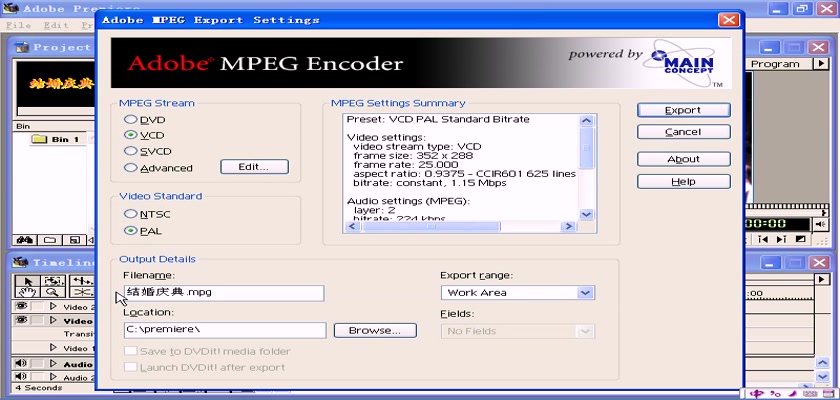Expand the Audio 1 track triangle

tap(53, 364)
